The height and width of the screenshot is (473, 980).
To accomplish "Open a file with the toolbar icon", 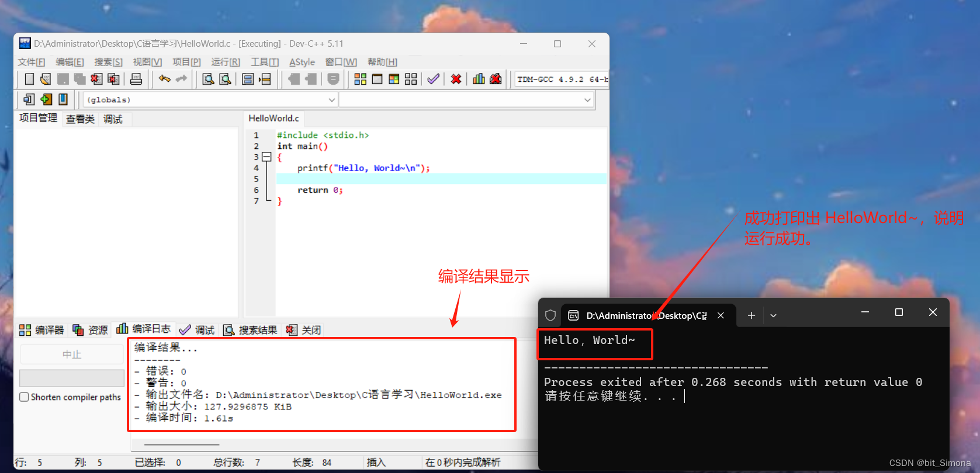I will coord(46,79).
